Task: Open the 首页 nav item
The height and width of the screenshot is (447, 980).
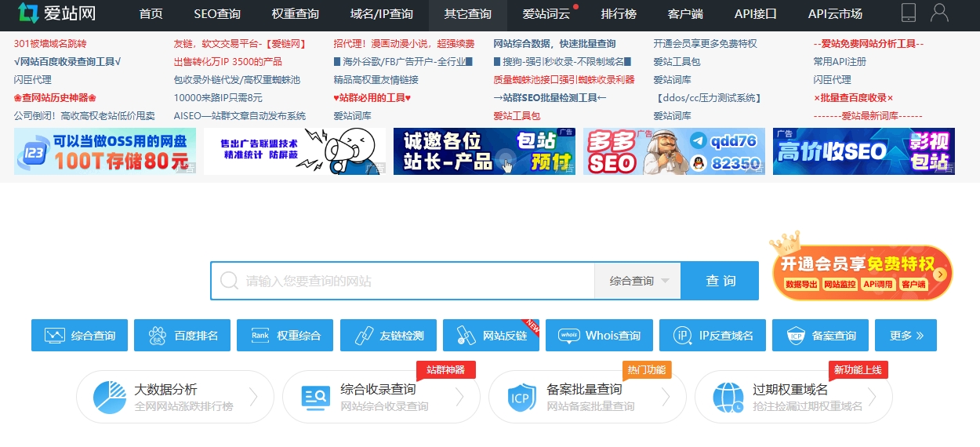Action: (151, 13)
